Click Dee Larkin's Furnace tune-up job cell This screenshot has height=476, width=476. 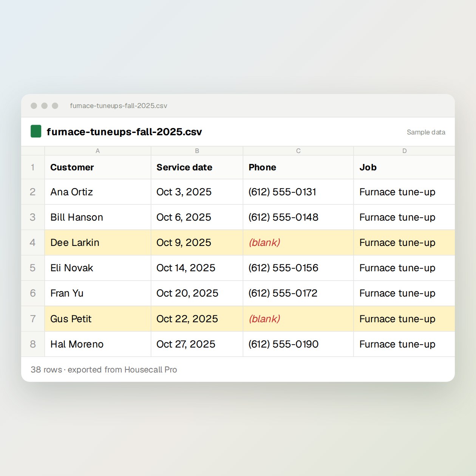404,243
